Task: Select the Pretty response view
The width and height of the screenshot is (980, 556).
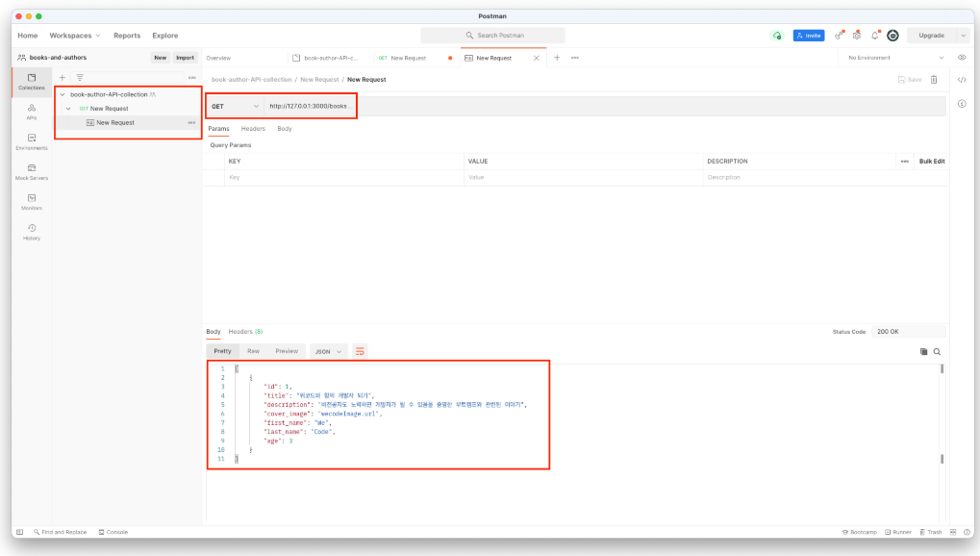Action: [x=222, y=351]
